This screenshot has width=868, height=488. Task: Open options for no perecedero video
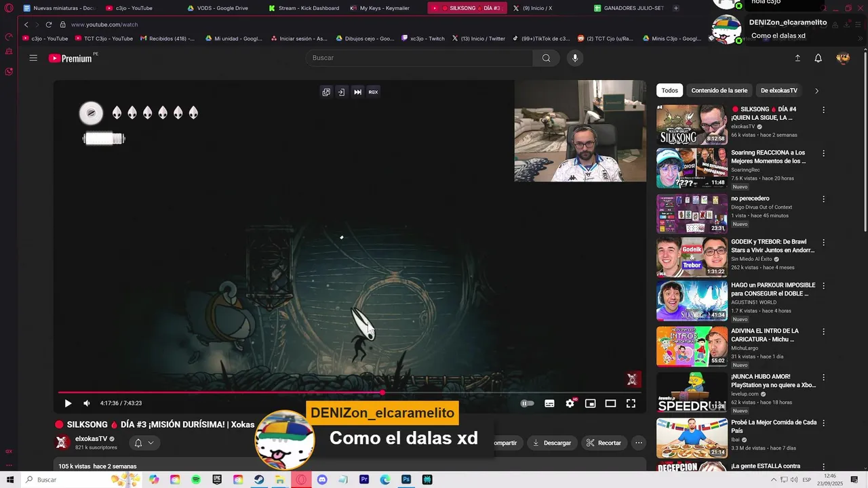pos(824,199)
